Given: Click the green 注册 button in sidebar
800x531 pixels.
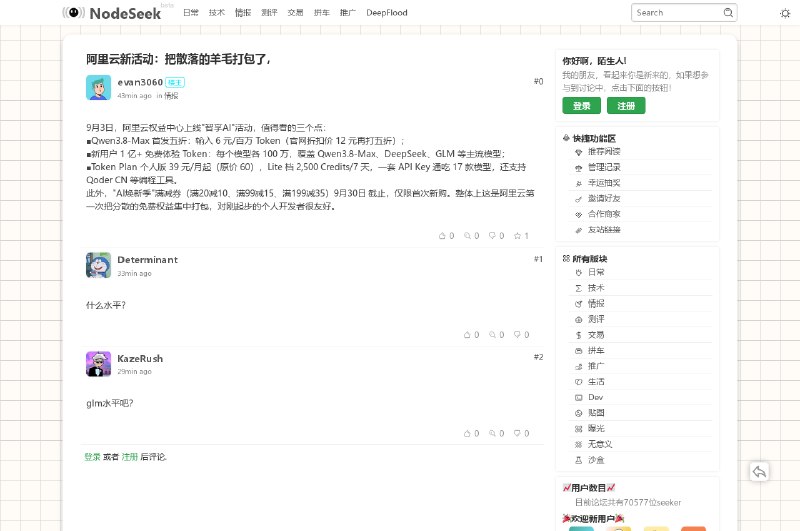Looking at the screenshot, I should point(626,106).
